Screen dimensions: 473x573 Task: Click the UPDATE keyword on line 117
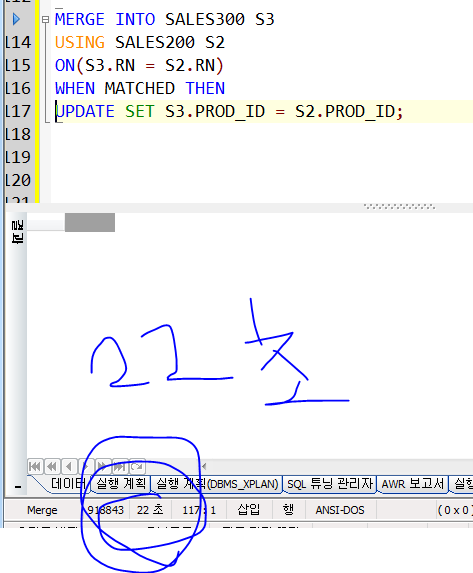coord(85,111)
